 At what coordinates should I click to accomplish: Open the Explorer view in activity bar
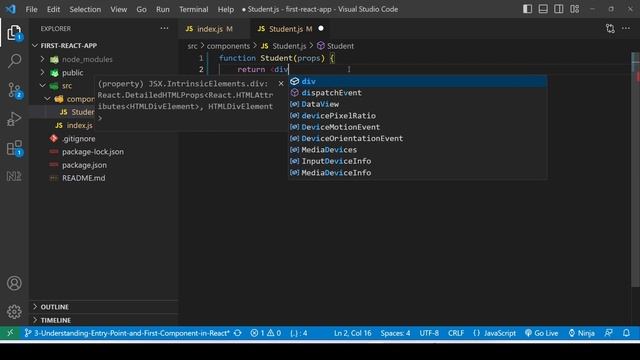pos(14,33)
